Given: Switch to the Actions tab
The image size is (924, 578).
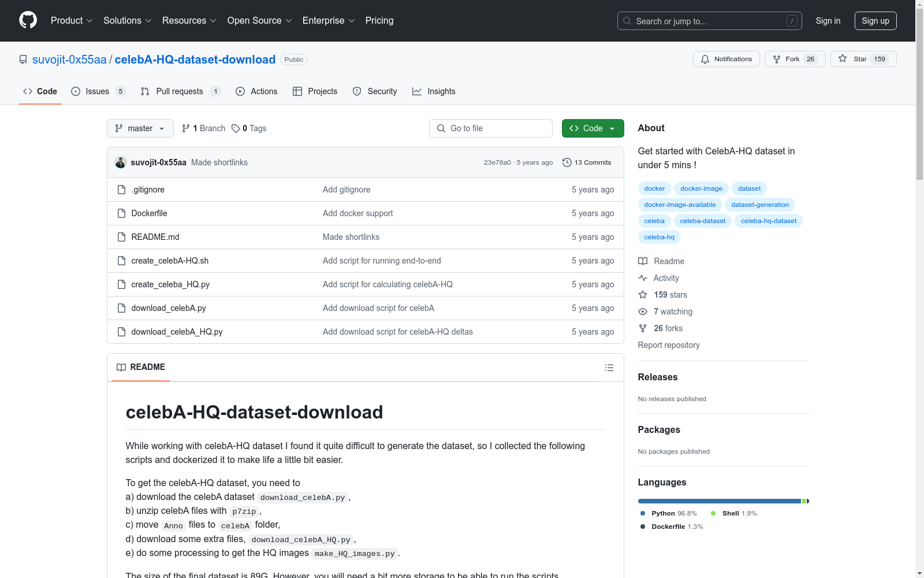Looking at the screenshot, I should pos(256,91).
